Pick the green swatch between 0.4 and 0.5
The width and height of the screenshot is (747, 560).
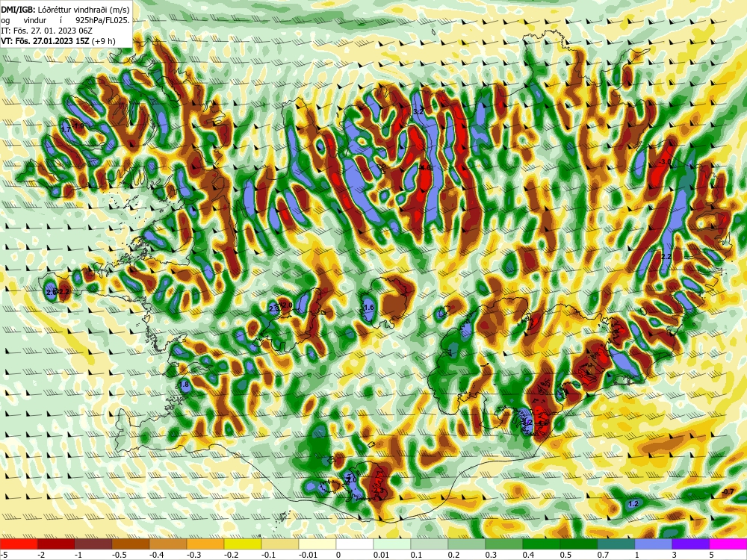point(542,544)
